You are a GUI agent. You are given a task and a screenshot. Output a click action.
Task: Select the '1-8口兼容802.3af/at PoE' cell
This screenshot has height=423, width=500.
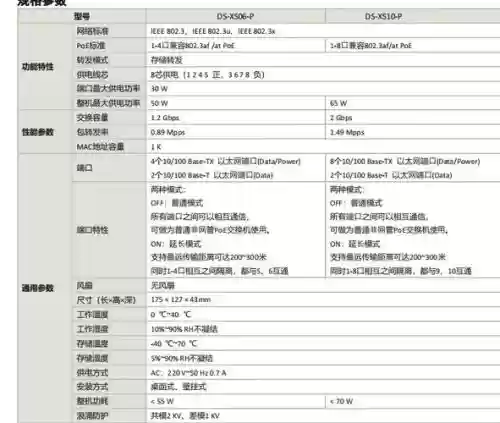(x=371, y=46)
